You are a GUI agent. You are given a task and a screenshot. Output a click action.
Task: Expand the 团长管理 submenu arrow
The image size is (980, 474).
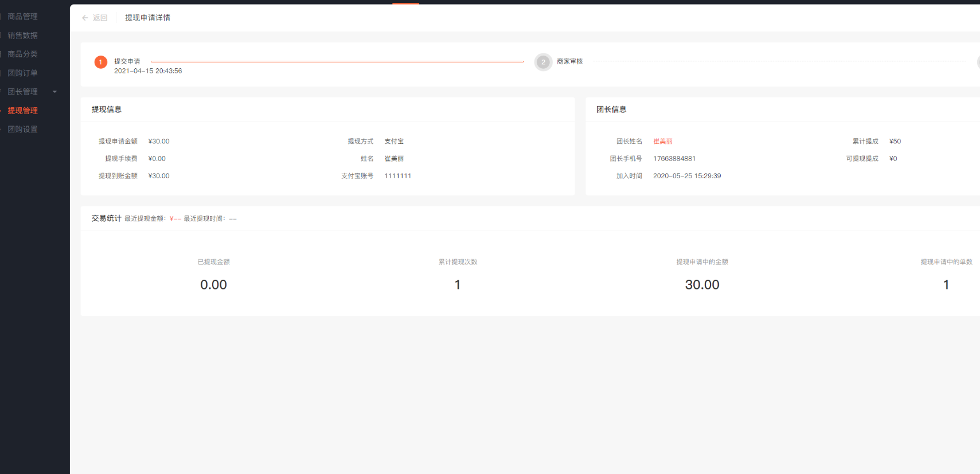pyautogui.click(x=55, y=92)
